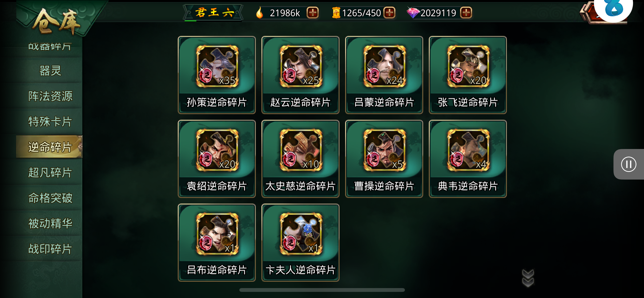Add more diamonds with plus button

click(466, 12)
